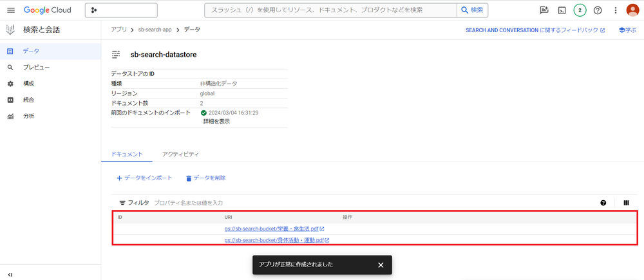Click the 学ぶ learn button
644x280 pixels.
[627, 30]
